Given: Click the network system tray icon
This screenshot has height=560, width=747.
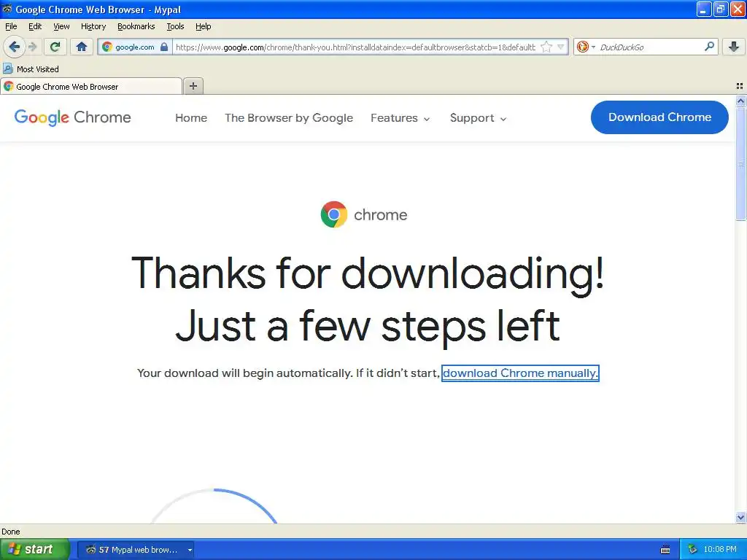Looking at the screenshot, I should pos(692,550).
